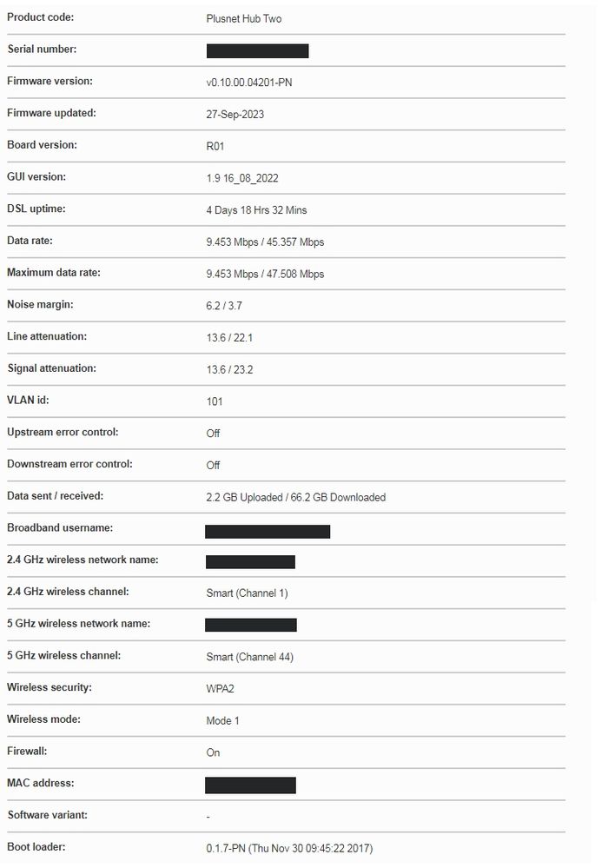Click the Wireless security WPA2 value

pyautogui.click(x=221, y=689)
